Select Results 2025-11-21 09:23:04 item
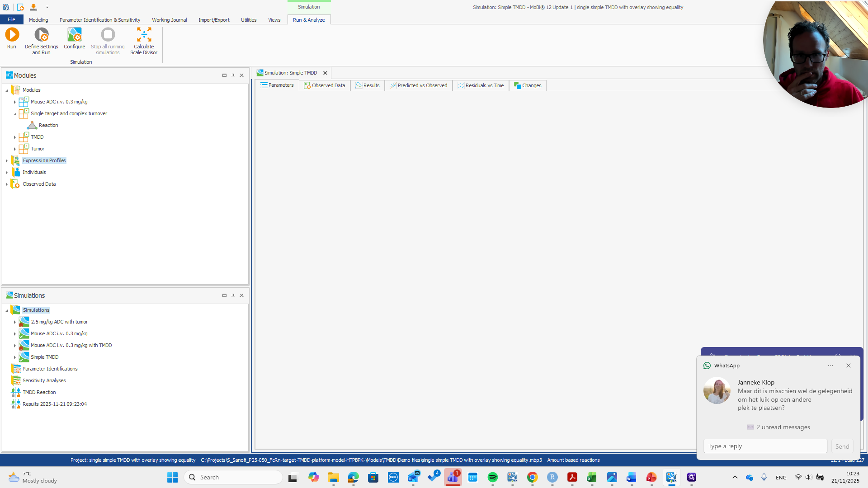The height and width of the screenshot is (488, 868). click(x=54, y=404)
